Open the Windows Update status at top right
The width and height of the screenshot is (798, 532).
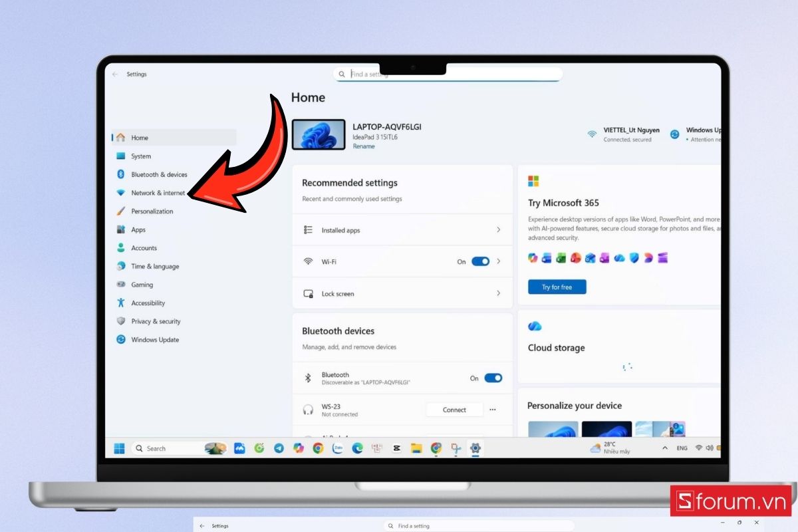click(696, 134)
